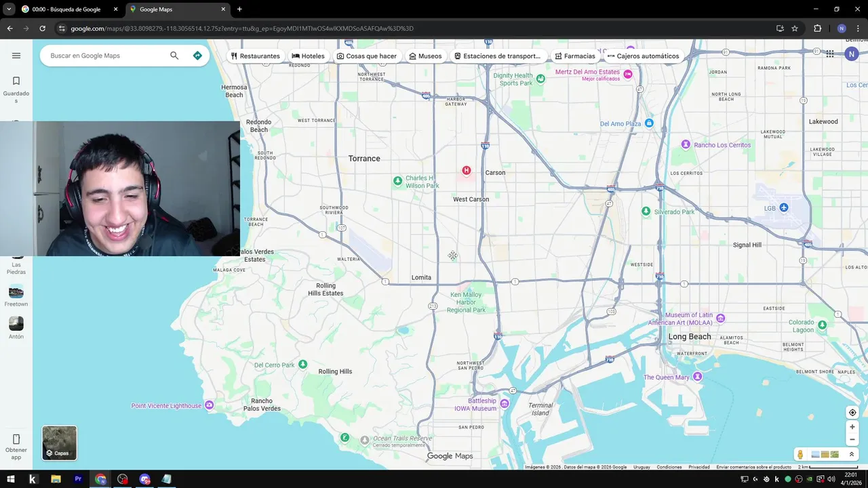Click the Del Cerro Park pin

click(x=302, y=365)
